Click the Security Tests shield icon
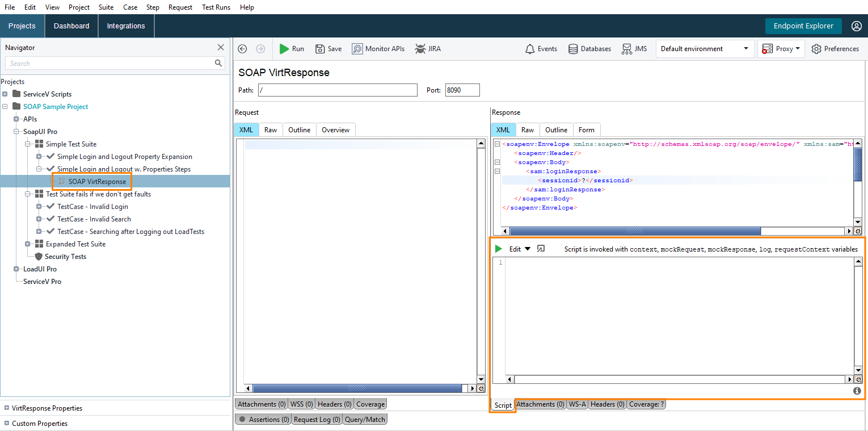The image size is (868, 431). (x=39, y=257)
